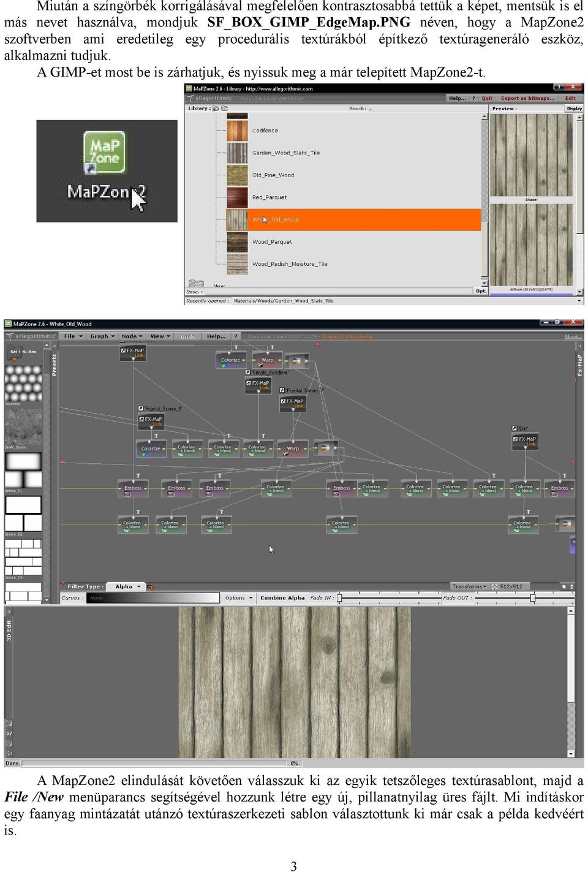Screen dimensions: 588x872
Task: Click the Curves gradient bar
Action: tap(153, 597)
